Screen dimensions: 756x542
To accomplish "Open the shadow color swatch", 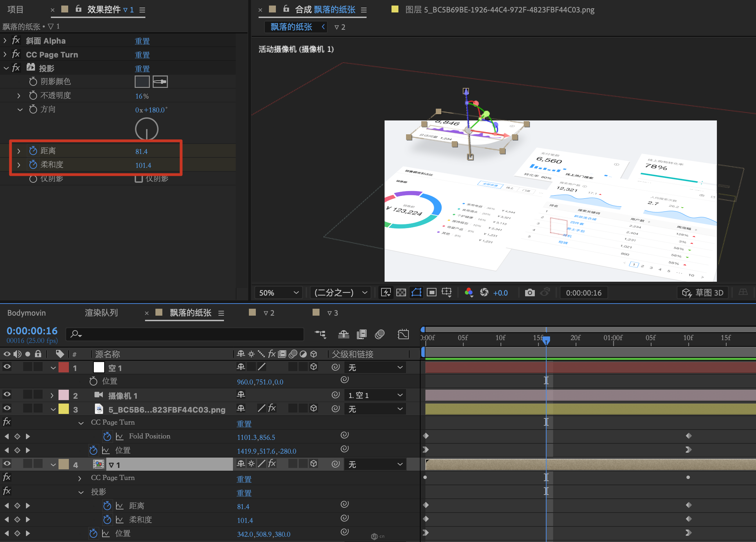I will pyautogui.click(x=142, y=82).
